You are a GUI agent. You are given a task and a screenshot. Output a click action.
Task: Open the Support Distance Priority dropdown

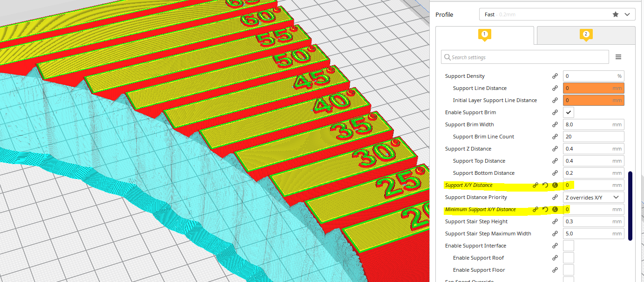pyautogui.click(x=594, y=197)
